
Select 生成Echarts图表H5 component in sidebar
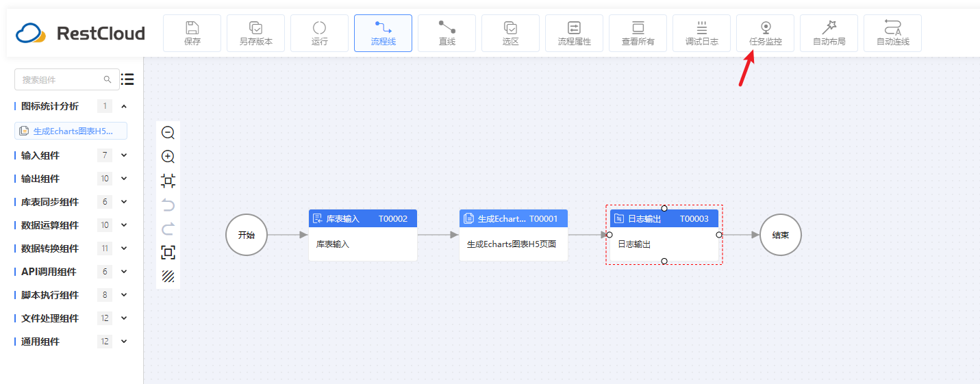click(71, 131)
